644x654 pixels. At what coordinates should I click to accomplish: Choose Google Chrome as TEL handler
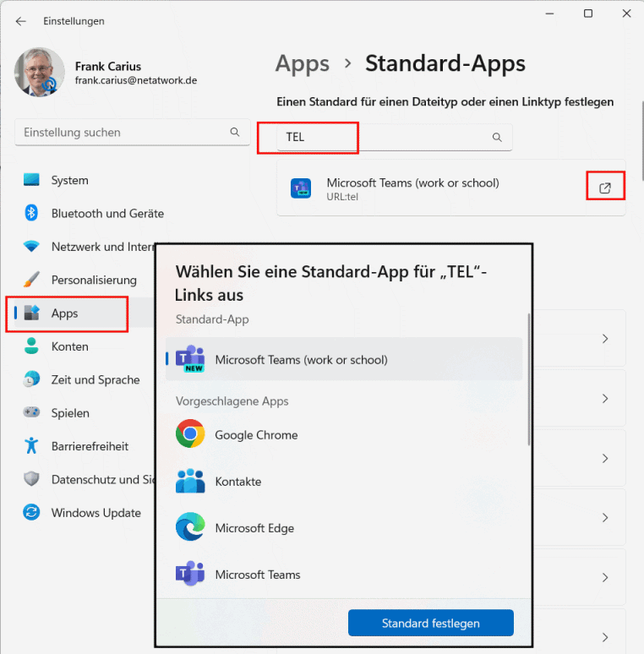(344, 434)
